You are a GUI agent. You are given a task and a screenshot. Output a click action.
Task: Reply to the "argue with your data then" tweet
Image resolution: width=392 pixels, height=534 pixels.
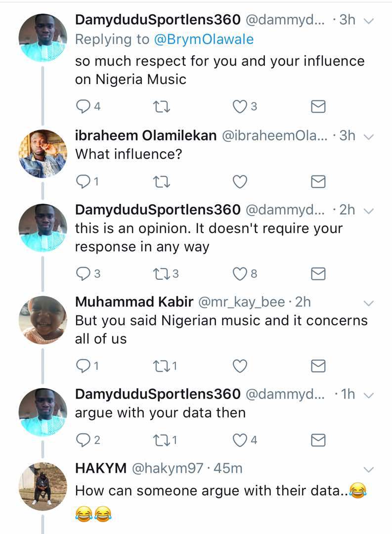[x=83, y=440]
